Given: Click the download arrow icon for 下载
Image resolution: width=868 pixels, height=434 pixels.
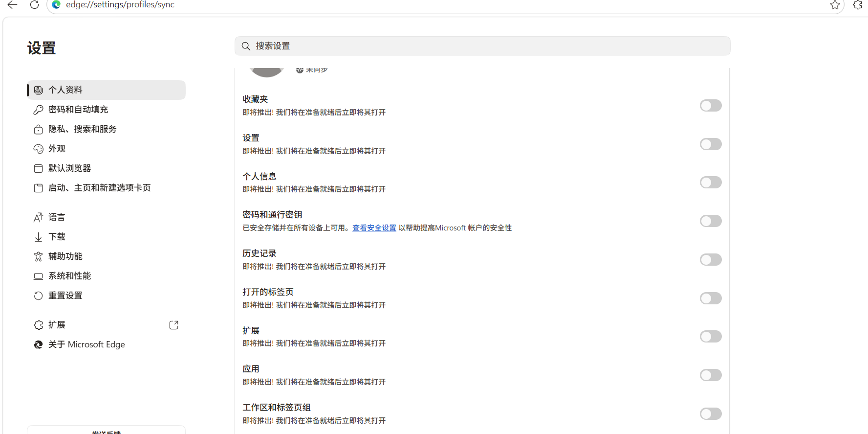Looking at the screenshot, I should (38, 237).
